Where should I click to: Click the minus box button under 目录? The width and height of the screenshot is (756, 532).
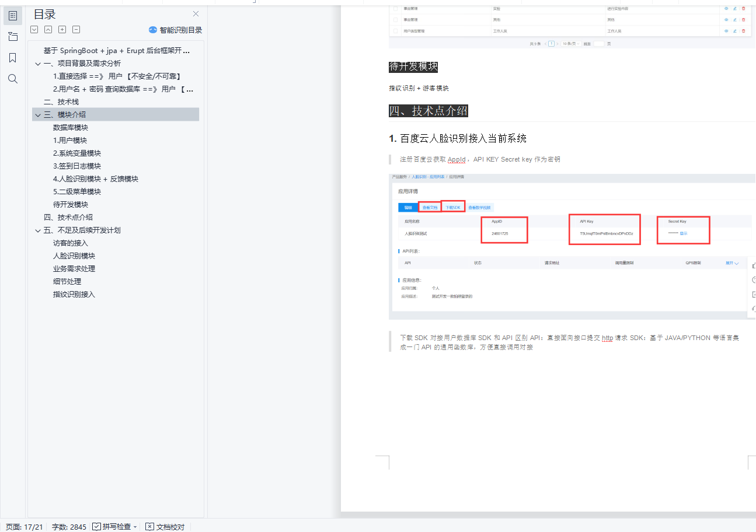[76, 30]
